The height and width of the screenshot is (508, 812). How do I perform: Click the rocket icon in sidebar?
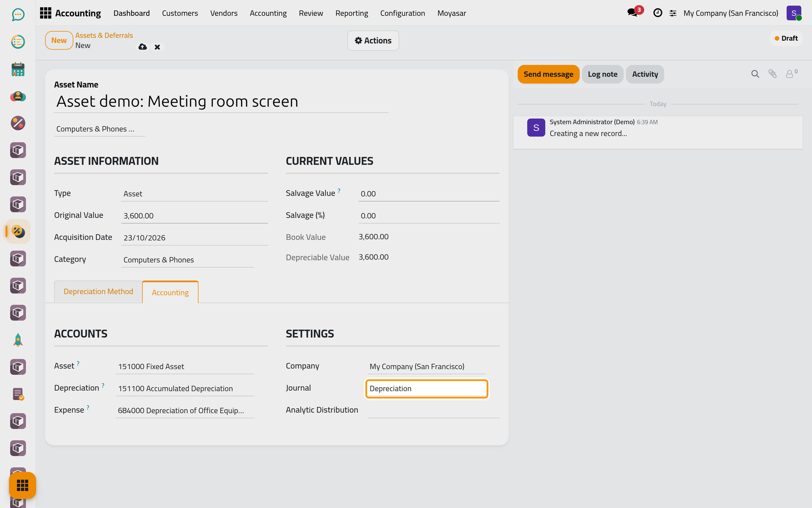pyautogui.click(x=18, y=340)
